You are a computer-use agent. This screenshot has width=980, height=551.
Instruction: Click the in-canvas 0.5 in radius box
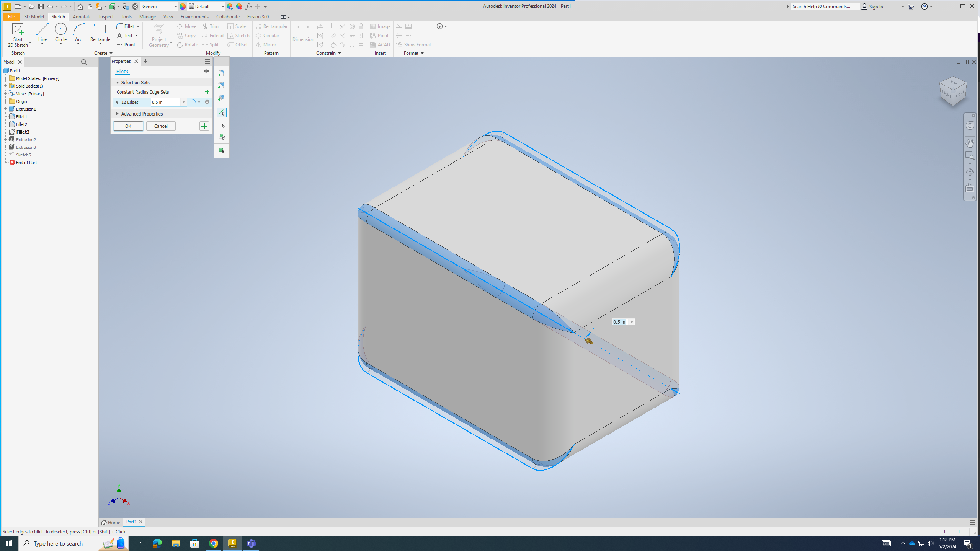click(x=620, y=322)
